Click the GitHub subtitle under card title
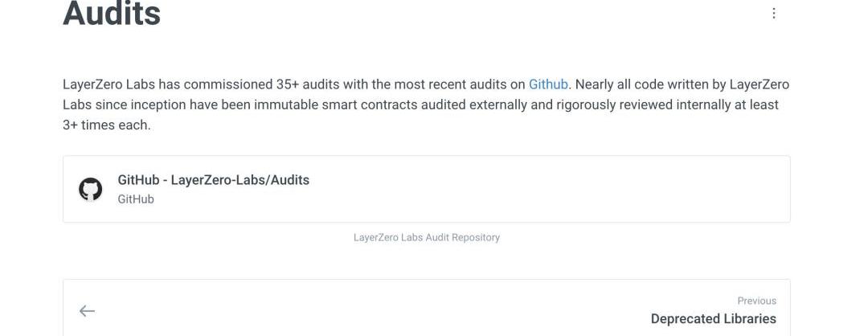Viewport: 868px width, 336px height. pyautogui.click(x=136, y=199)
